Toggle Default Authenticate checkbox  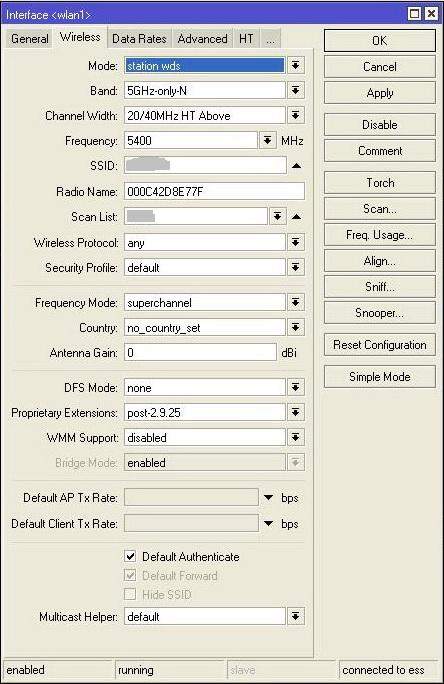click(130, 556)
